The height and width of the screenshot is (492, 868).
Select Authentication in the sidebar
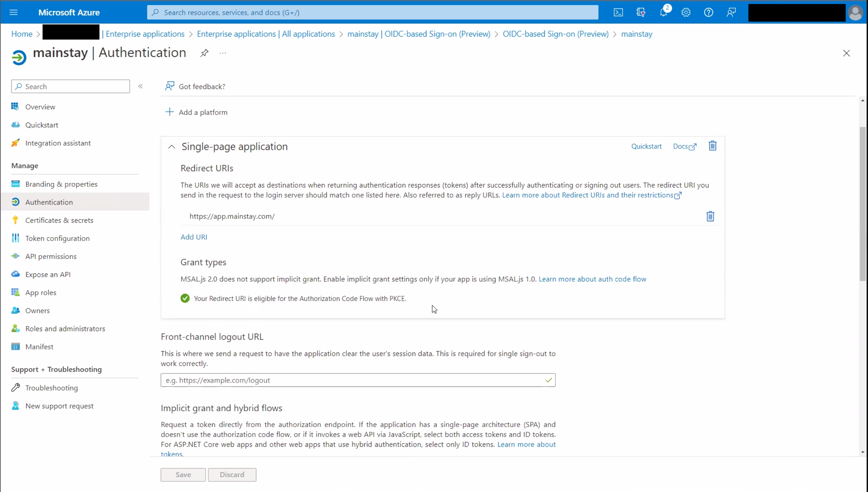coord(75,202)
